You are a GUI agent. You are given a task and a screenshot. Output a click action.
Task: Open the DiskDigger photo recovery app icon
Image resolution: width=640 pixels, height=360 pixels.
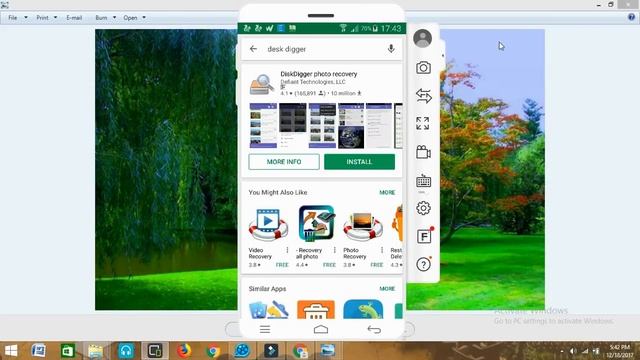click(262, 84)
